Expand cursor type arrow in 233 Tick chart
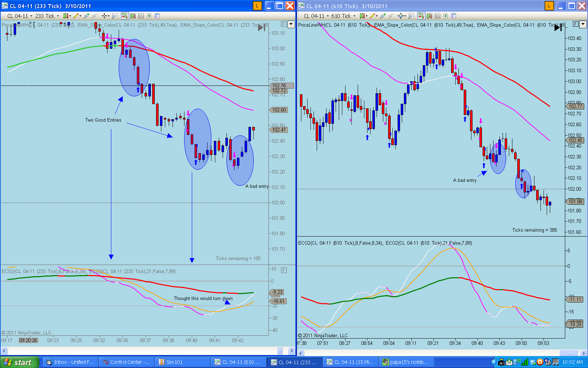Viewport: 588px width, 368px height. click(108, 16)
